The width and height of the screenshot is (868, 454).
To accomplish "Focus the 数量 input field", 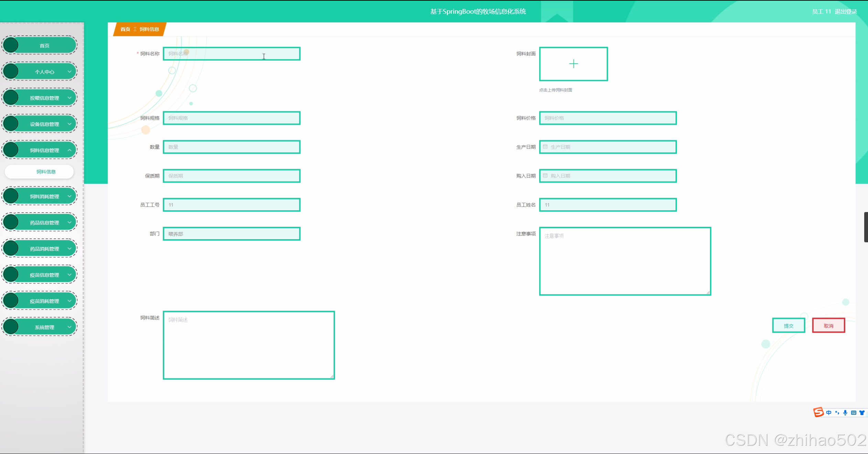I will (232, 147).
